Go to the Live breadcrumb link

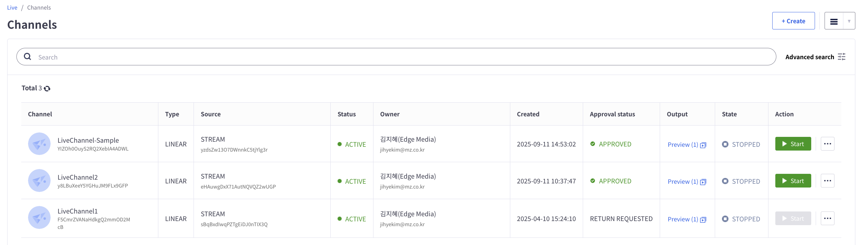(12, 8)
